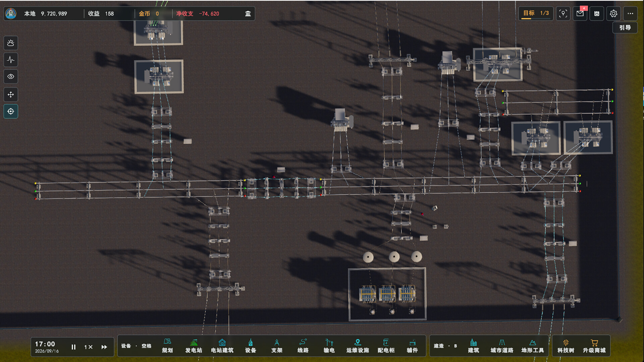
Task: Open the settings gear
Action: coord(613,13)
